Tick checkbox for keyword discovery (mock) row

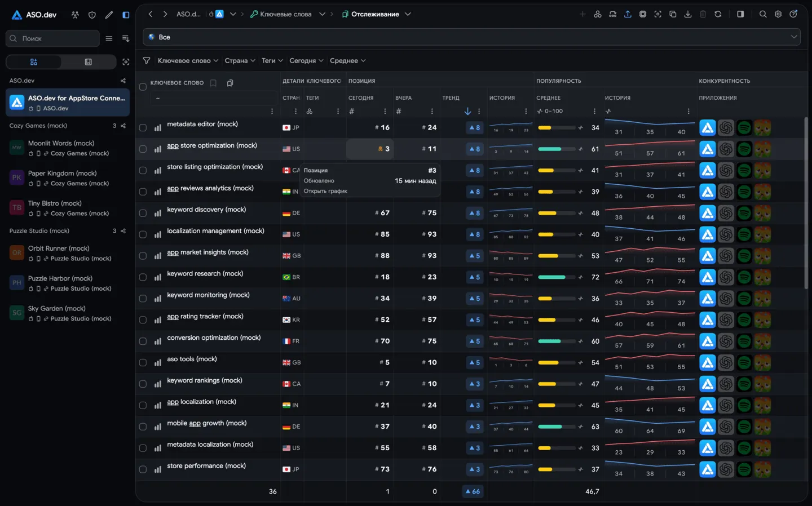(x=143, y=213)
